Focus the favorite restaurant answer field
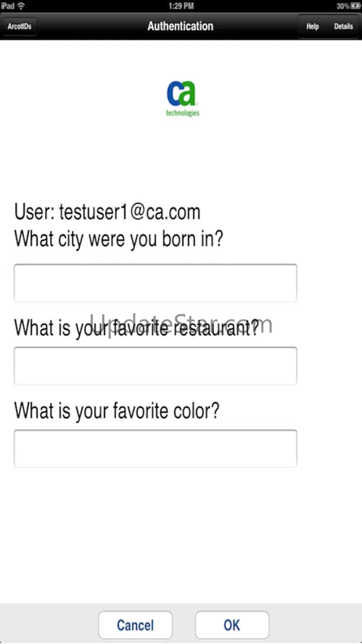 coord(155,365)
